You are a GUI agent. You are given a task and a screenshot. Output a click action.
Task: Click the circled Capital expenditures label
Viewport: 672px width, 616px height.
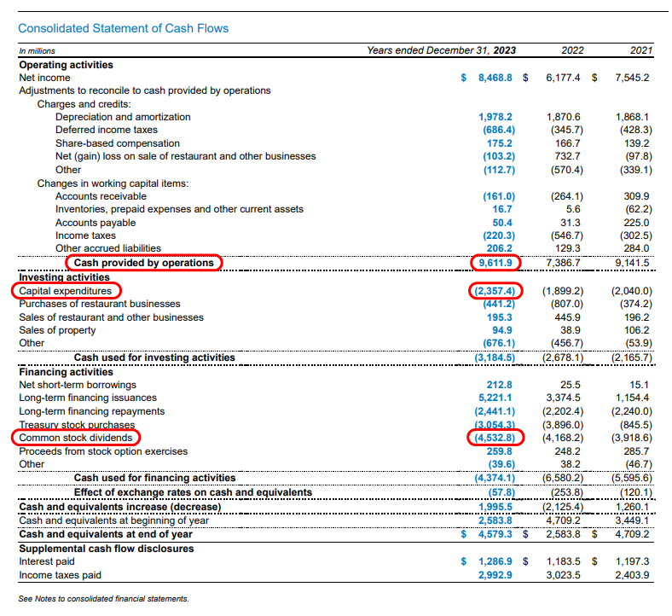66,291
